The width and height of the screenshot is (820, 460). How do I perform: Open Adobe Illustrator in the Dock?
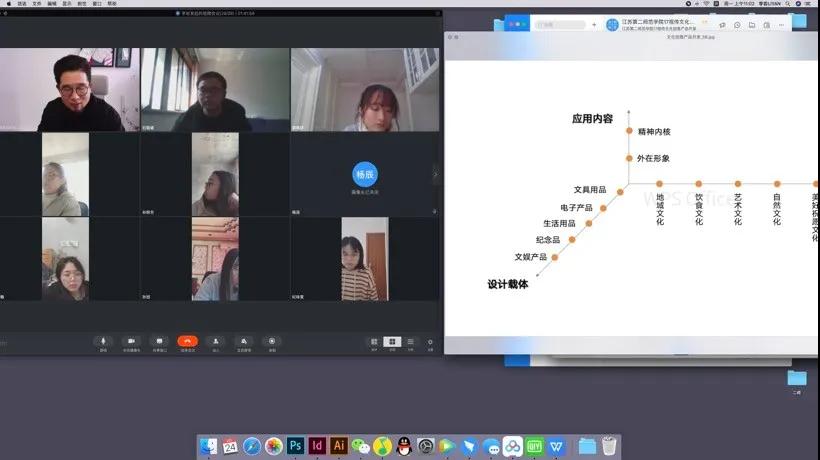pos(339,446)
